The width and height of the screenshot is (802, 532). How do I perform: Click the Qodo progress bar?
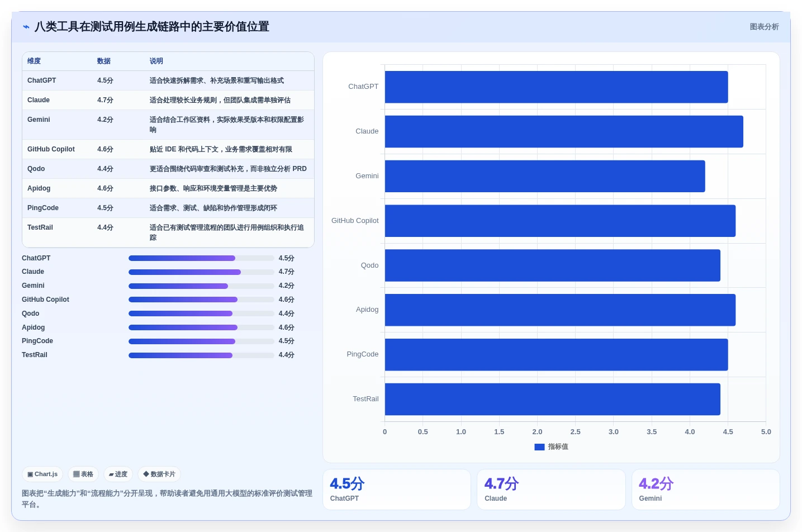tap(201, 313)
